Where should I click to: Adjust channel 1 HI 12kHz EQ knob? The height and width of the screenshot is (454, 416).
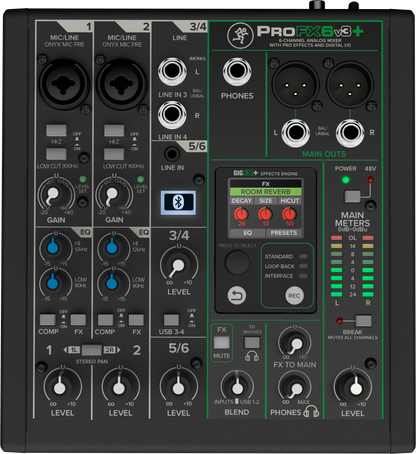tap(53, 248)
